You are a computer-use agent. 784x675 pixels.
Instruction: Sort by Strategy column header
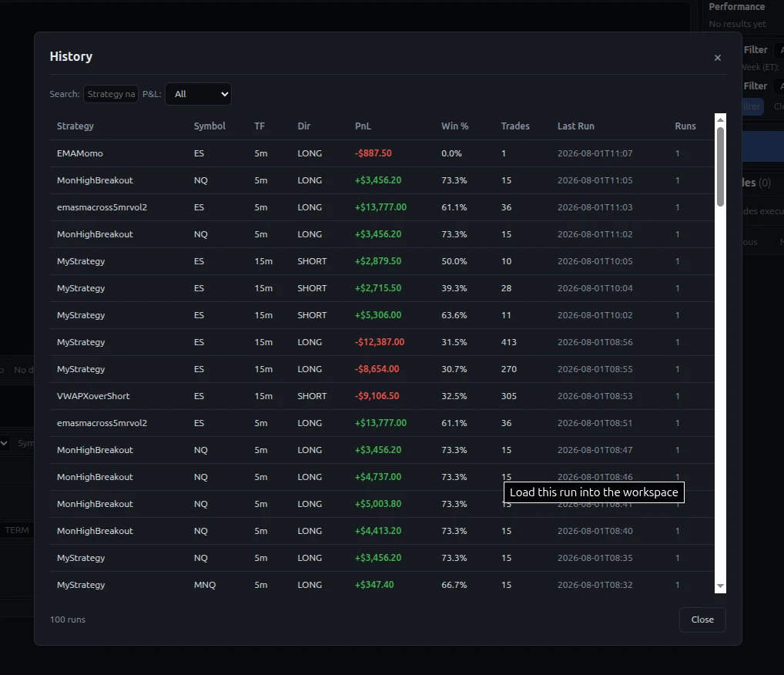click(75, 126)
